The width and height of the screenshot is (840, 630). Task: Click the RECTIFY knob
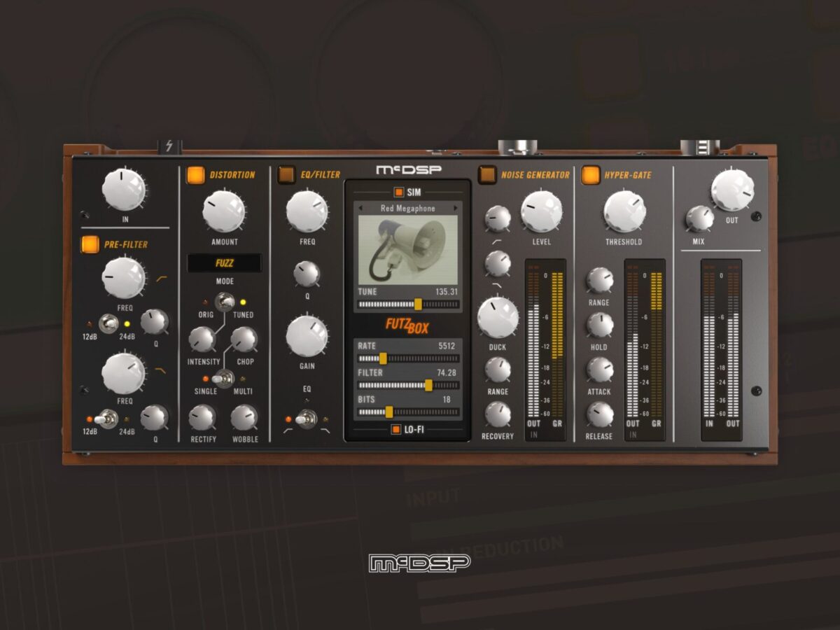coord(202,417)
